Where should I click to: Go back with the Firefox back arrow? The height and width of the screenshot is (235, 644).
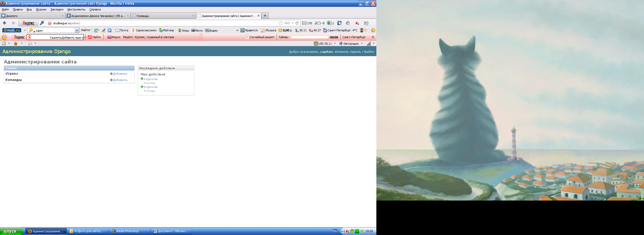[x=4, y=23]
